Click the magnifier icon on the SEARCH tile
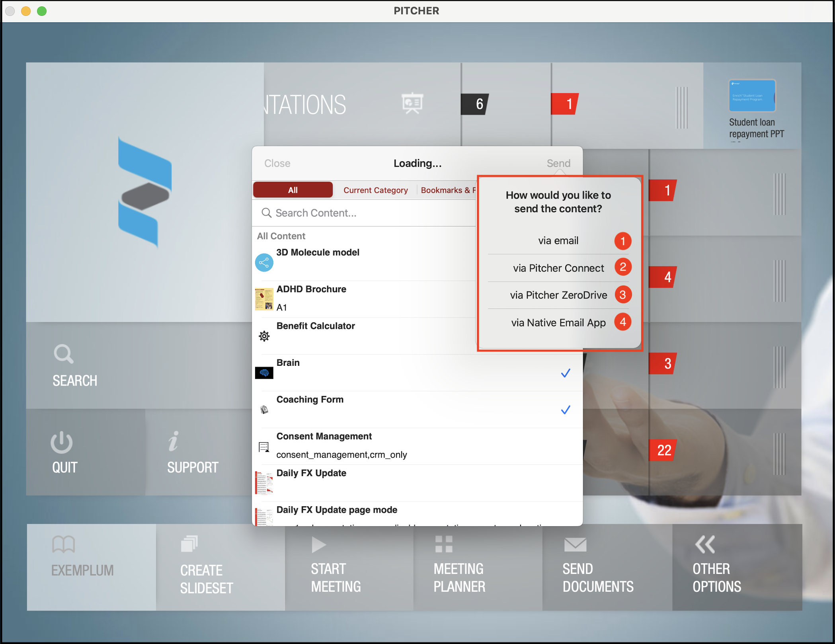835x644 pixels. pos(63,354)
